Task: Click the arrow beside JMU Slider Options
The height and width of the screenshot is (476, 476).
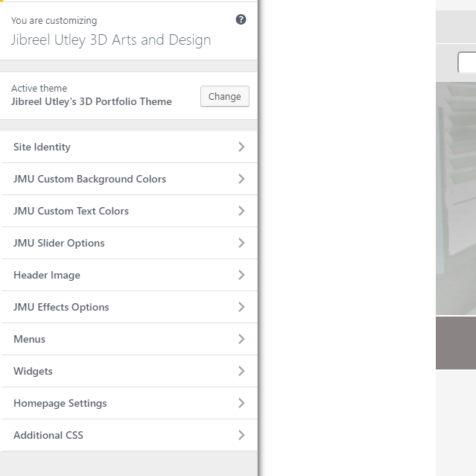Action: (x=241, y=243)
